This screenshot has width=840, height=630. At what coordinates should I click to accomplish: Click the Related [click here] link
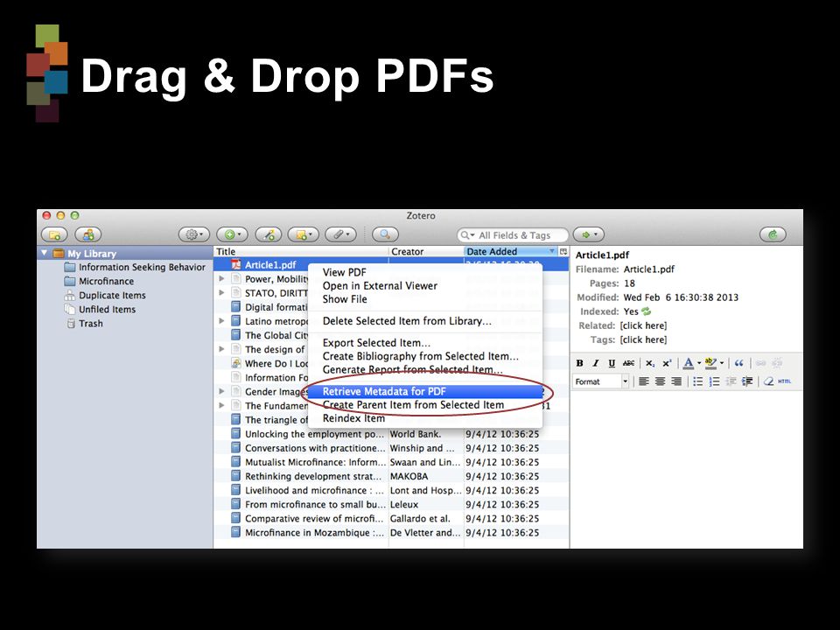point(643,325)
